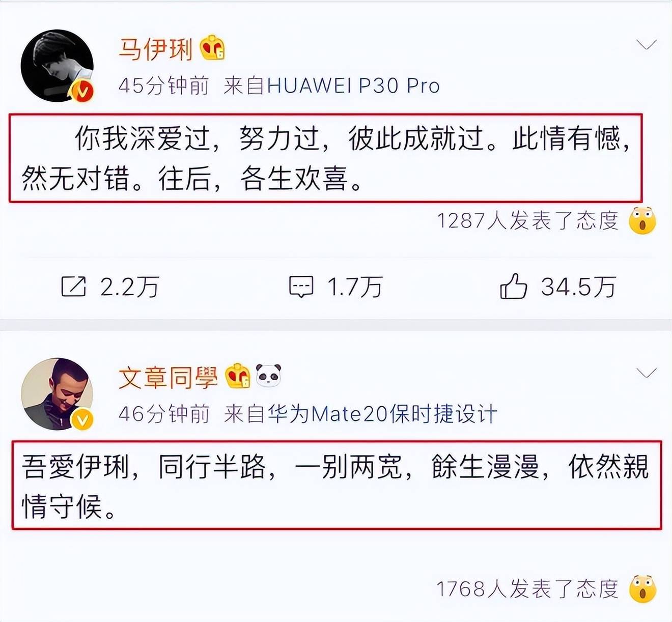672x622 pixels.
Task: Expand the options chevron on 文章同學's post
Action: coord(647,373)
